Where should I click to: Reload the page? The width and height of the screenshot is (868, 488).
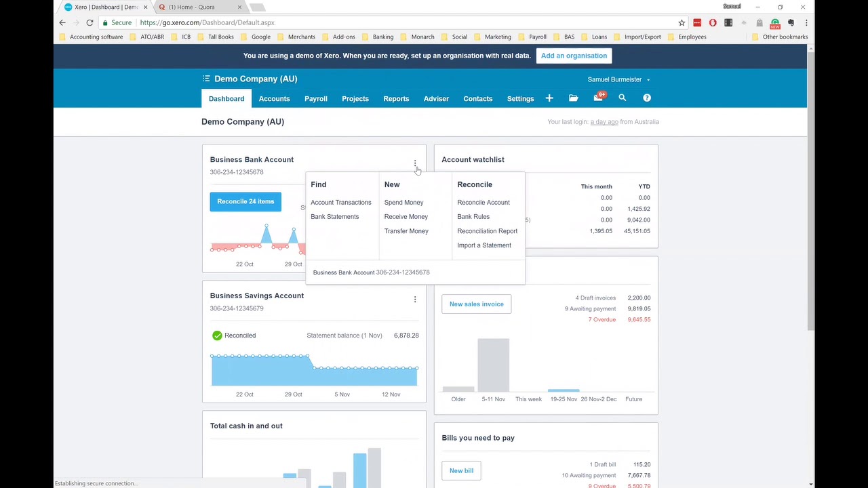[x=90, y=22]
